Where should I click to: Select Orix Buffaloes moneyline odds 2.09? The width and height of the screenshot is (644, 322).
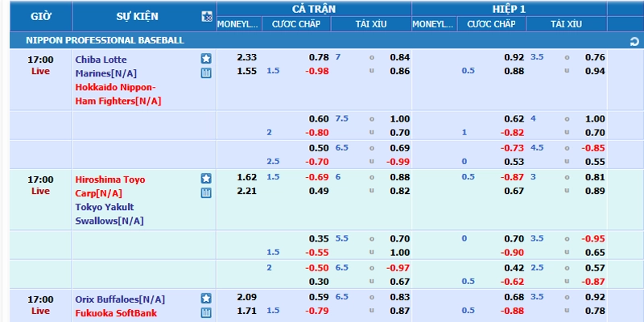coord(247,297)
